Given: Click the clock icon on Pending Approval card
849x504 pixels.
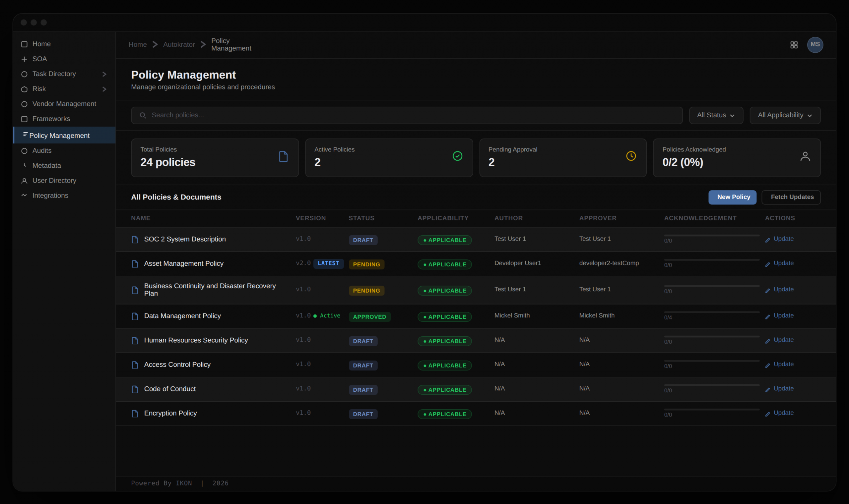Looking at the screenshot, I should click(x=630, y=156).
